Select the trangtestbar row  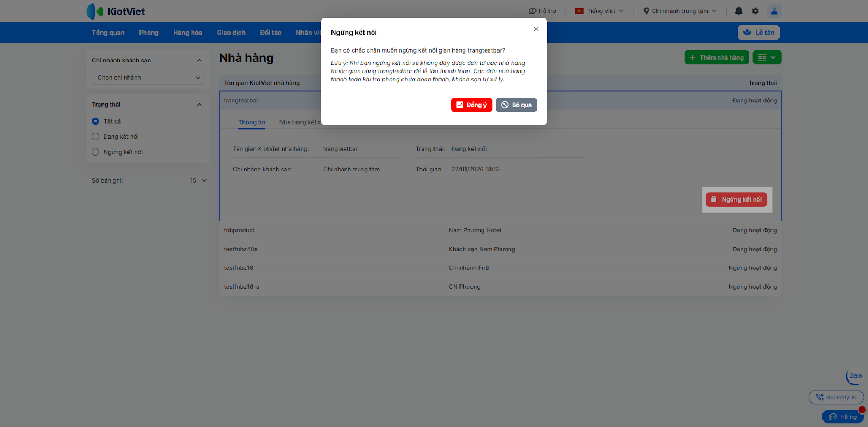click(x=500, y=101)
